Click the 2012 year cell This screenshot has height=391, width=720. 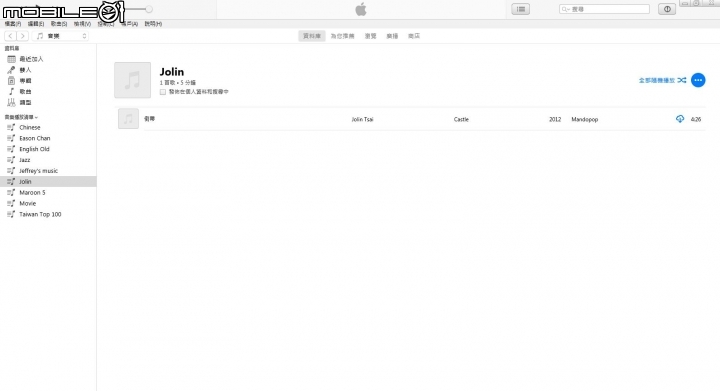555,119
